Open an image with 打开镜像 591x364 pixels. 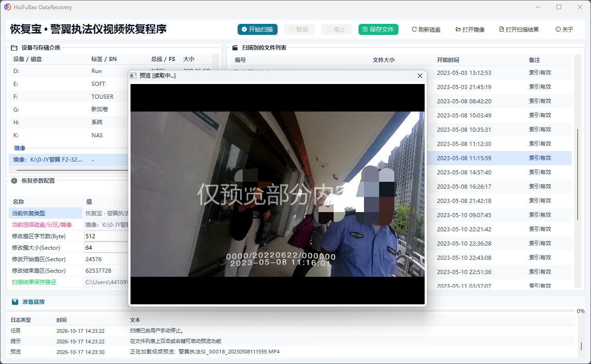tap(470, 29)
